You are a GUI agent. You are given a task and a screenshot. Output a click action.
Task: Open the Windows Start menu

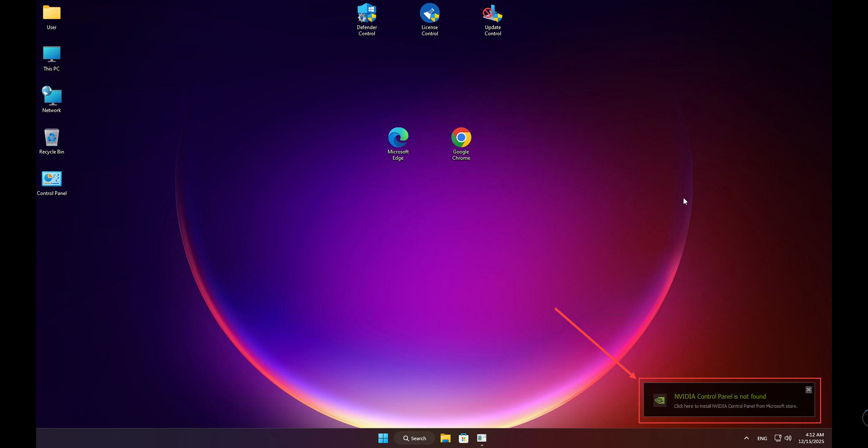383,438
